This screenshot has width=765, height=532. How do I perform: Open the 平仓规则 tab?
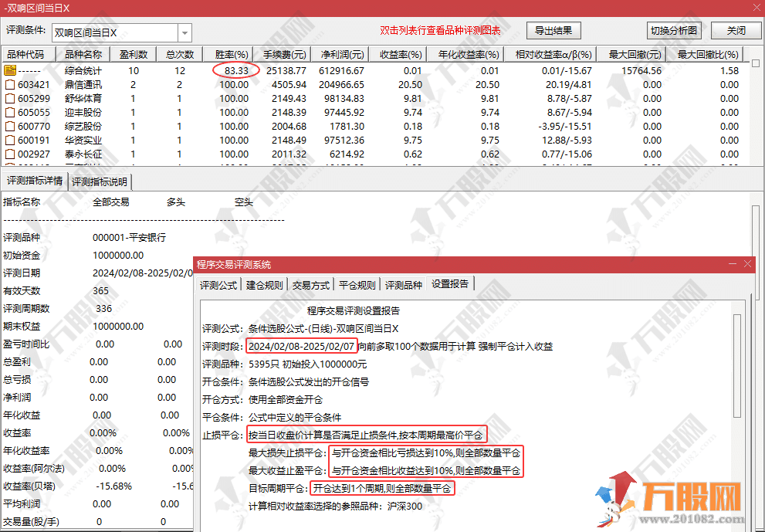tap(357, 285)
